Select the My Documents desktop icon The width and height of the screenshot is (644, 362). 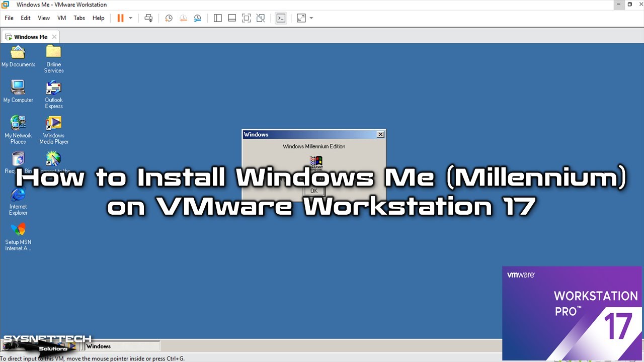(18, 56)
